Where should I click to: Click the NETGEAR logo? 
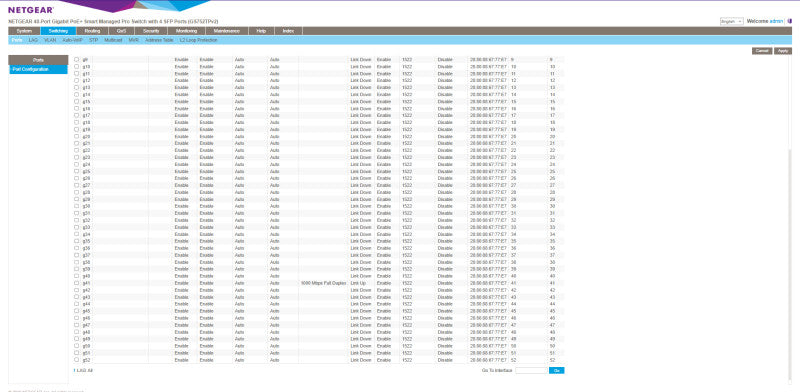tap(31, 10)
